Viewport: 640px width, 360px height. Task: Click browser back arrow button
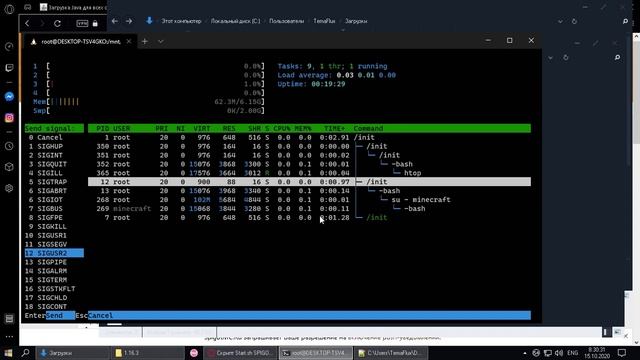(x=27, y=23)
